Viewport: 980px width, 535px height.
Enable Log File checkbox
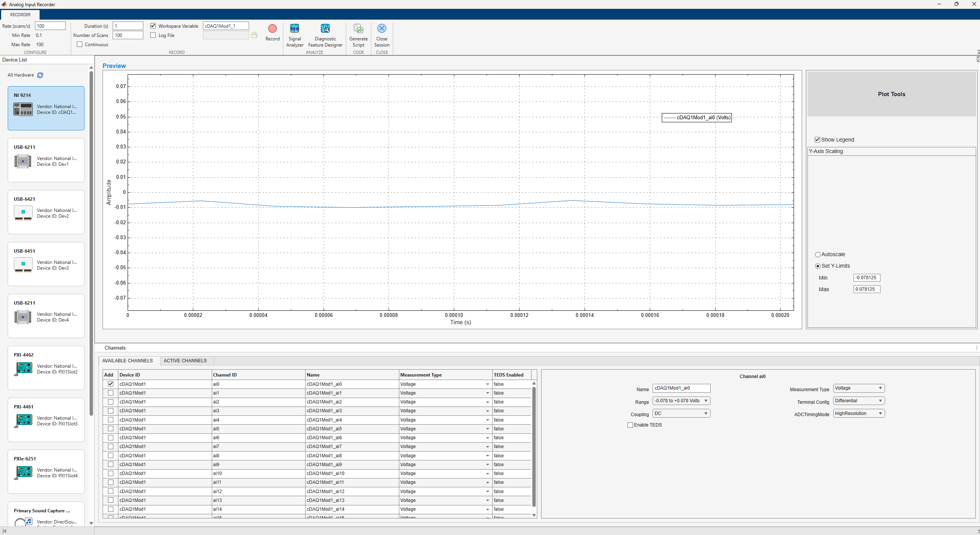tap(153, 35)
